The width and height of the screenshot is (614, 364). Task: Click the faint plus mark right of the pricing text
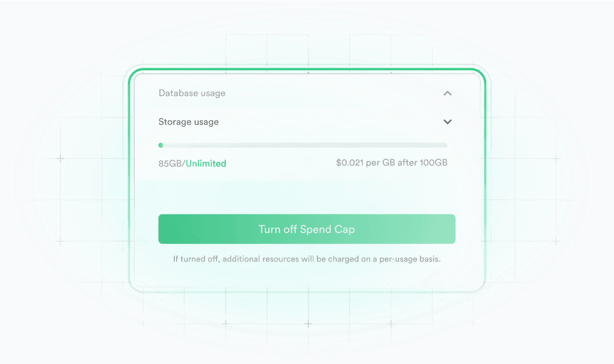(556, 158)
